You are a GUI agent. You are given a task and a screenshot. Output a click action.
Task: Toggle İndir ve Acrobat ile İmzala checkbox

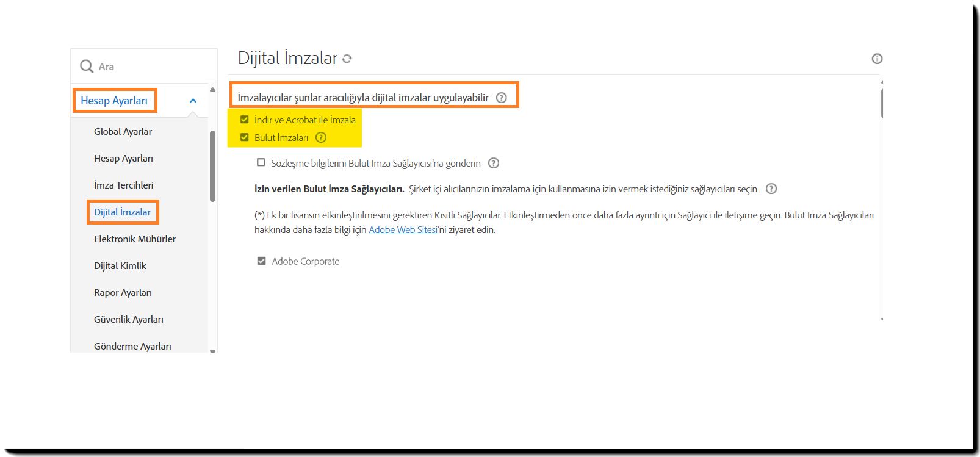click(x=245, y=120)
